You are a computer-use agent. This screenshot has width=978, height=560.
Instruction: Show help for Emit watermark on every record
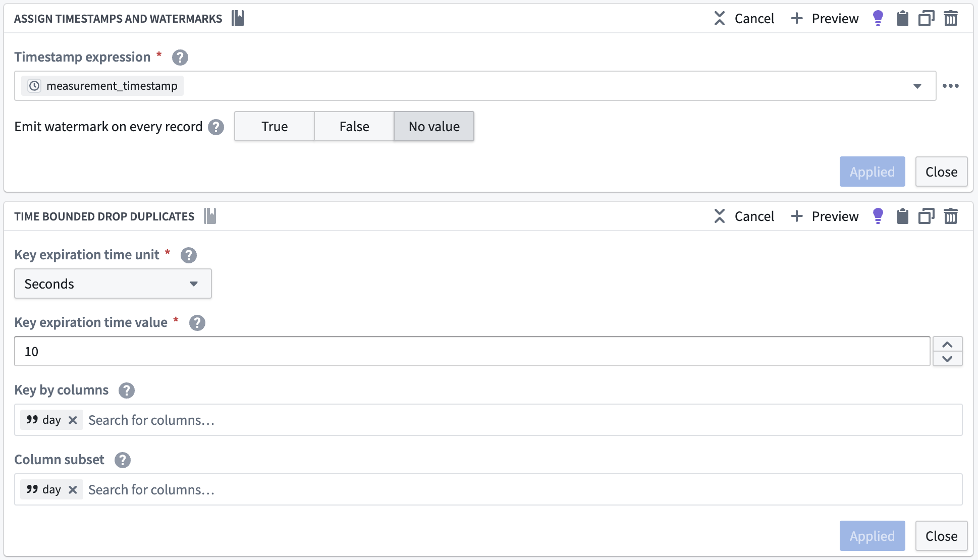(x=216, y=127)
